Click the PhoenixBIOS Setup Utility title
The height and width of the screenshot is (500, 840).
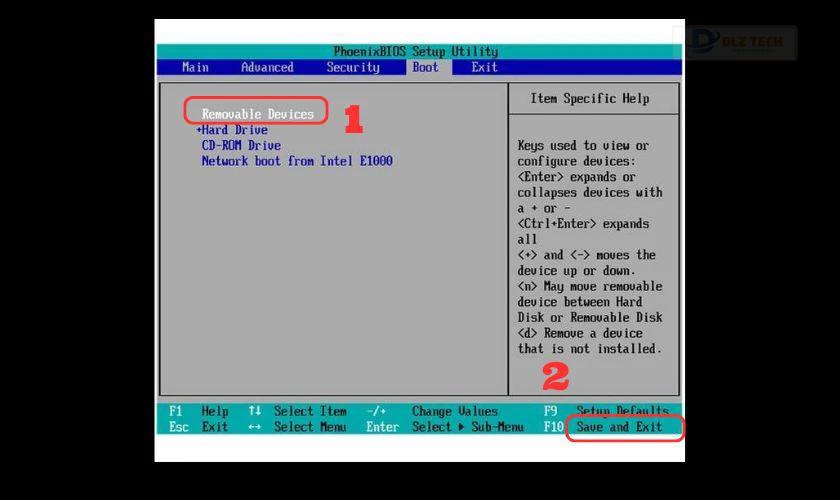click(x=416, y=51)
